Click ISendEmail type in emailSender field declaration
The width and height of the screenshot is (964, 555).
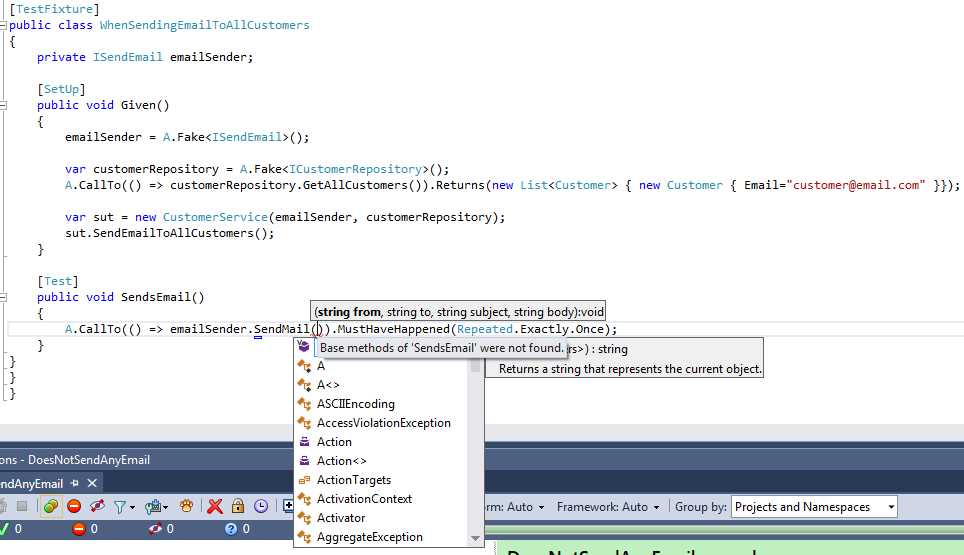127,57
